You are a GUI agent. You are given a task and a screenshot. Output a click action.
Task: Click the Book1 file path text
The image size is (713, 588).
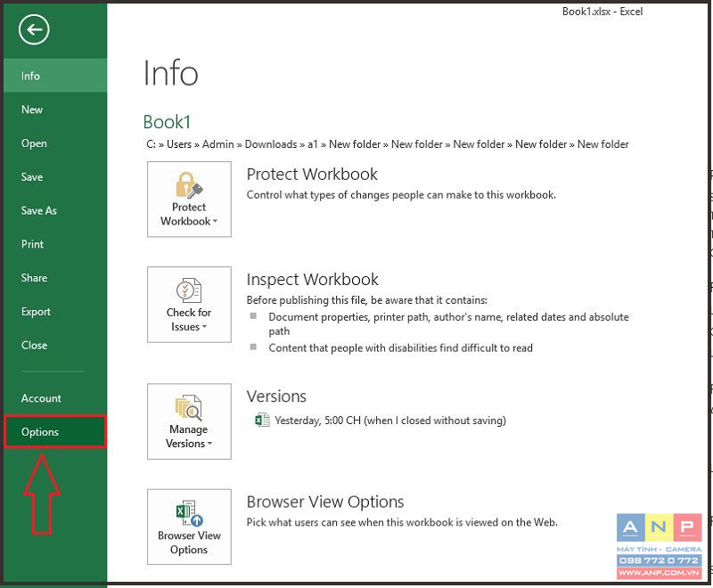point(388,144)
